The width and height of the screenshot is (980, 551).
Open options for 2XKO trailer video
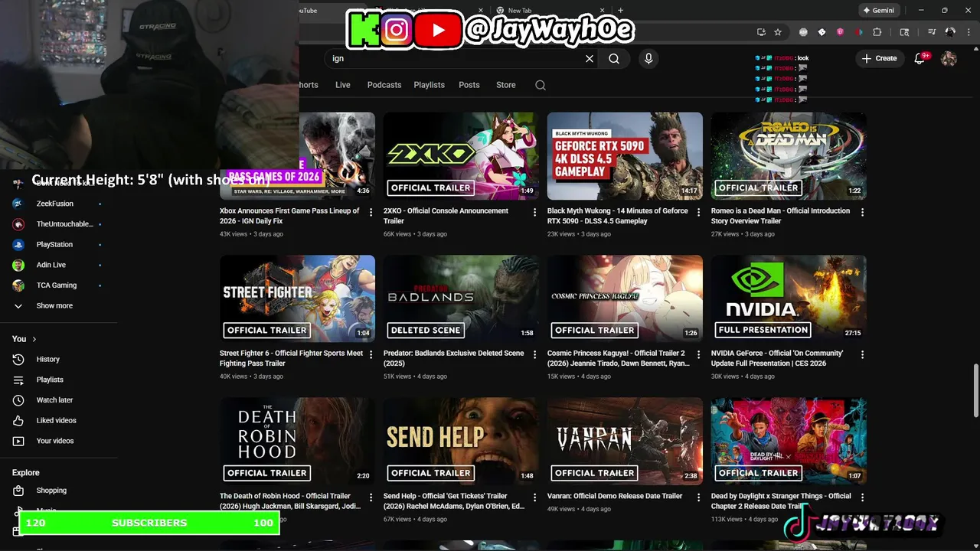[534, 213]
